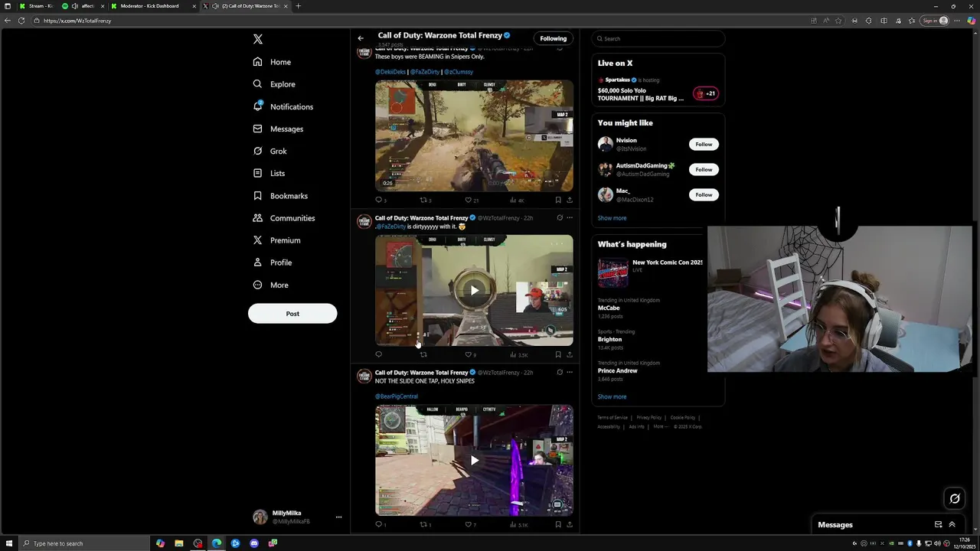Expand the Messages drawer chevron

(952, 525)
